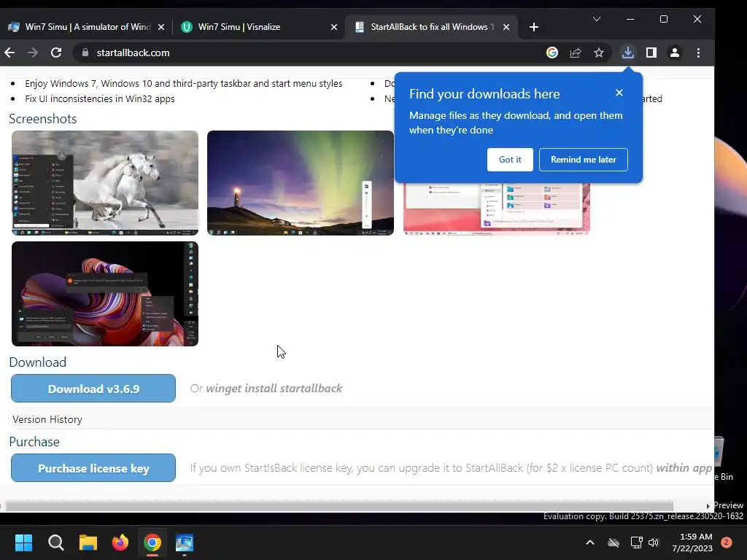Viewport: 747px width, 560px height.
Task: Close the Win7 Simu simulator tab
Action: (x=161, y=27)
